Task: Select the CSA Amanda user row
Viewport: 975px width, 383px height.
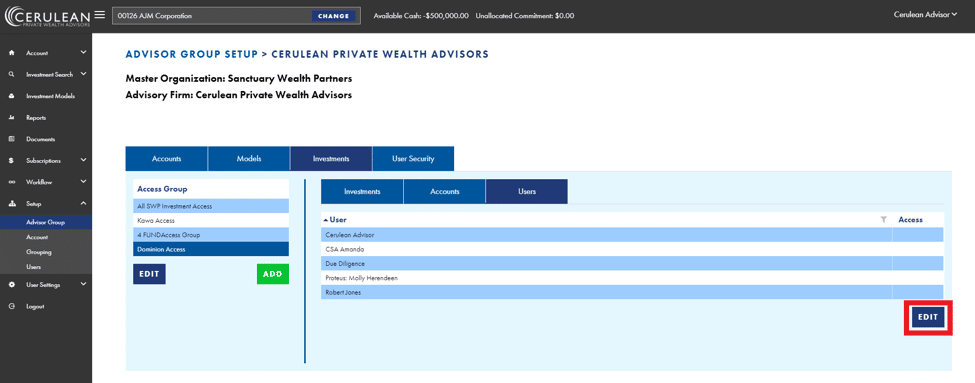Action: (x=632, y=249)
